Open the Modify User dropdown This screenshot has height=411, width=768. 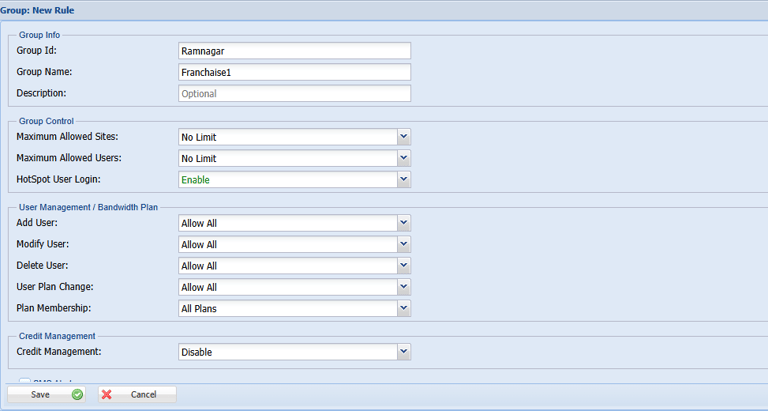[x=403, y=244]
